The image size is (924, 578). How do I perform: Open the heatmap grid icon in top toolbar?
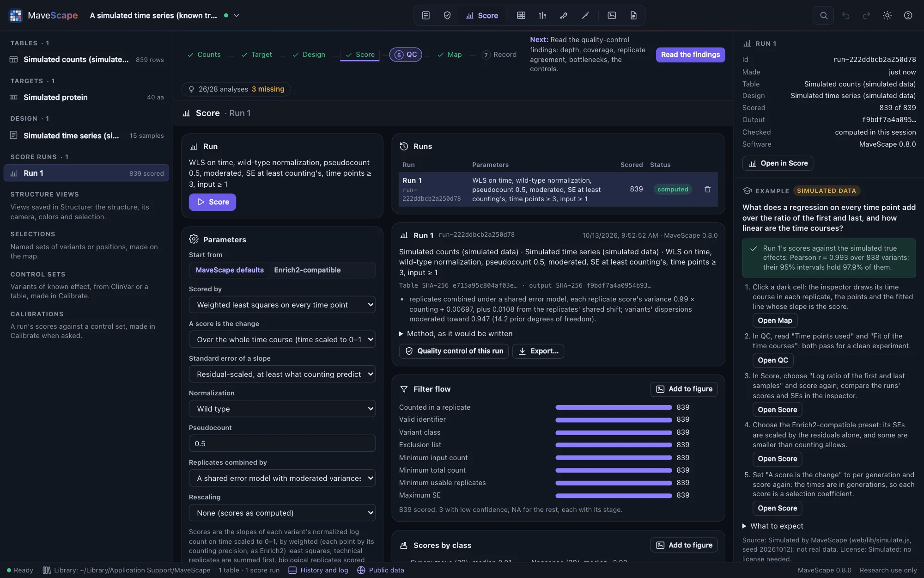pos(521,15)
